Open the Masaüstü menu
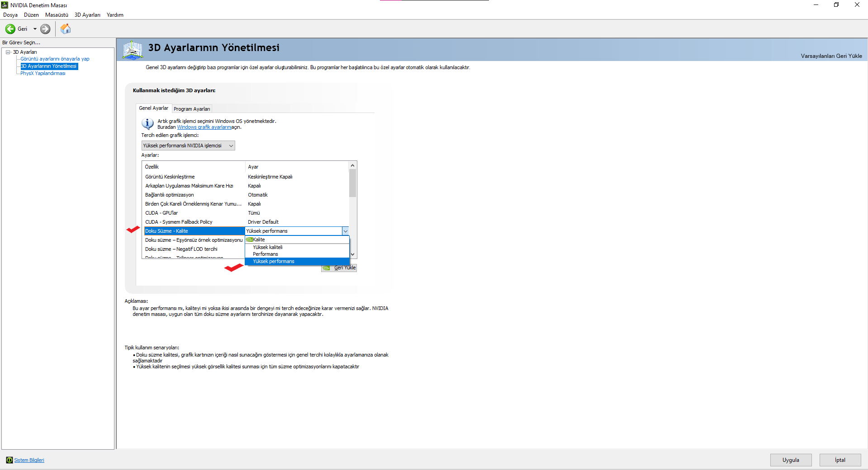Image resolution: width=868 pixels, height=470 pixels. pyautogui.click(x=57, y=15)
